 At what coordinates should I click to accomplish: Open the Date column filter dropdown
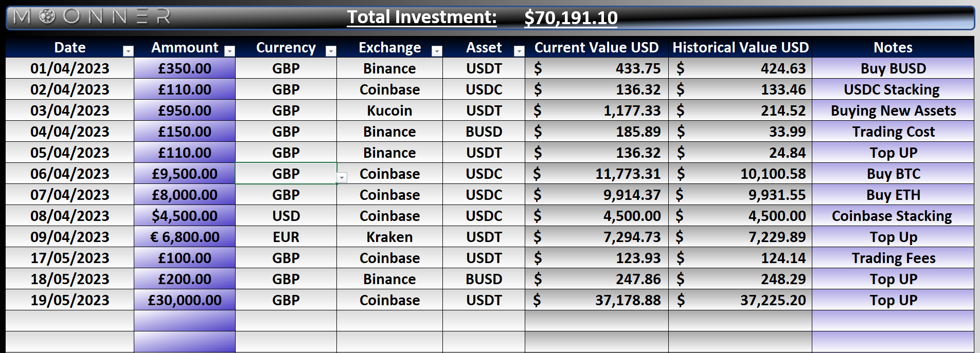point(128,51)
